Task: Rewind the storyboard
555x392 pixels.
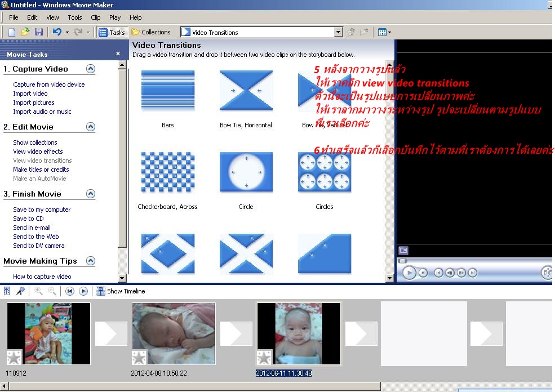Action: [70, 291]
